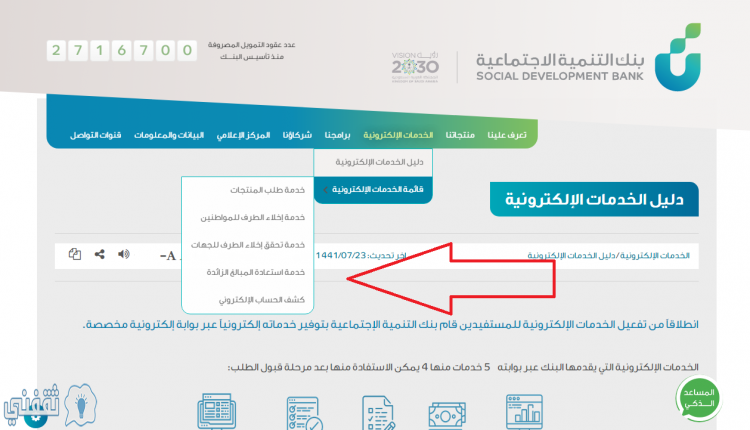Open the smart assistant chat bubble

tap(699, 398)
